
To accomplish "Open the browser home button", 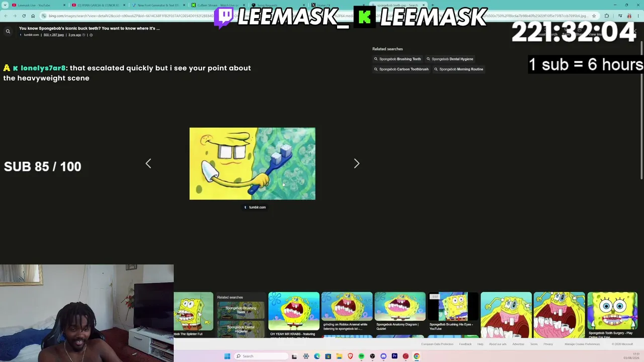I will pyautogui.click(x=33, y=16).
